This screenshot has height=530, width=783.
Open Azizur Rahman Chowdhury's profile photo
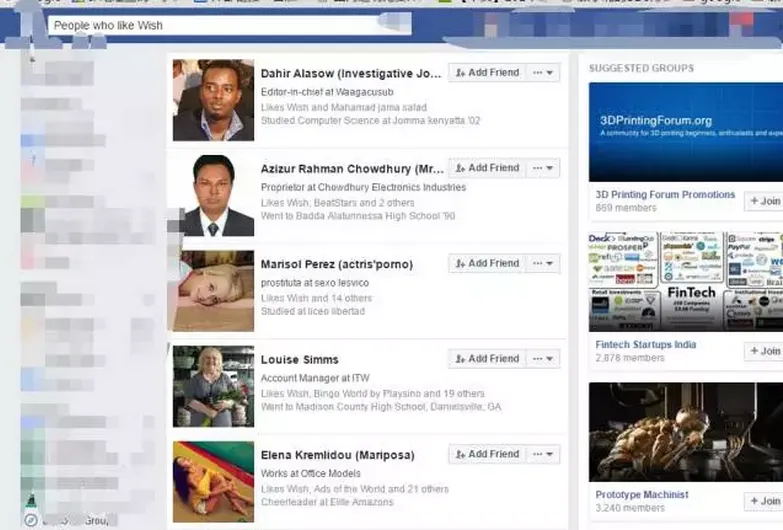coord(213,195)
